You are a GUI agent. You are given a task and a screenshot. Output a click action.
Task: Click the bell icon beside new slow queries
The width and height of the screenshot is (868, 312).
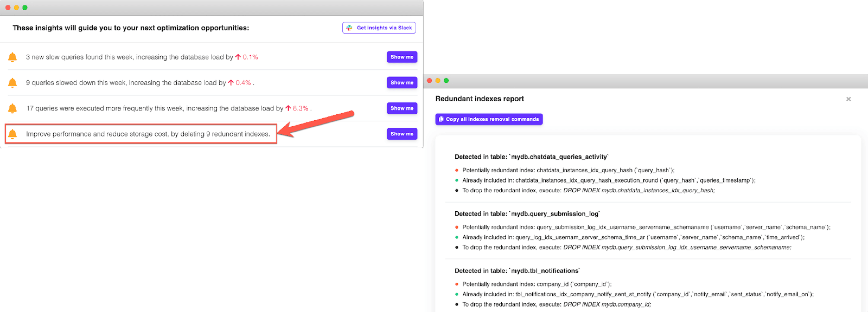tap(12, 57)
